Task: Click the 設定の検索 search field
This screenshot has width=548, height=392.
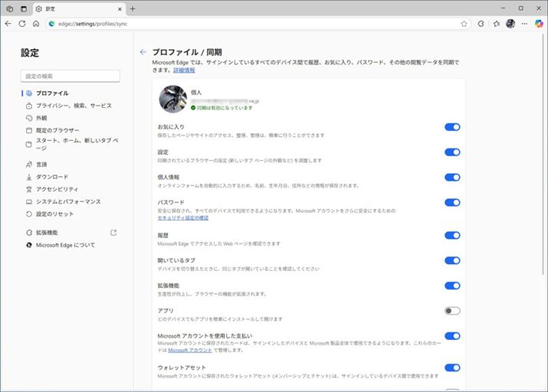Action: [71, 76]
